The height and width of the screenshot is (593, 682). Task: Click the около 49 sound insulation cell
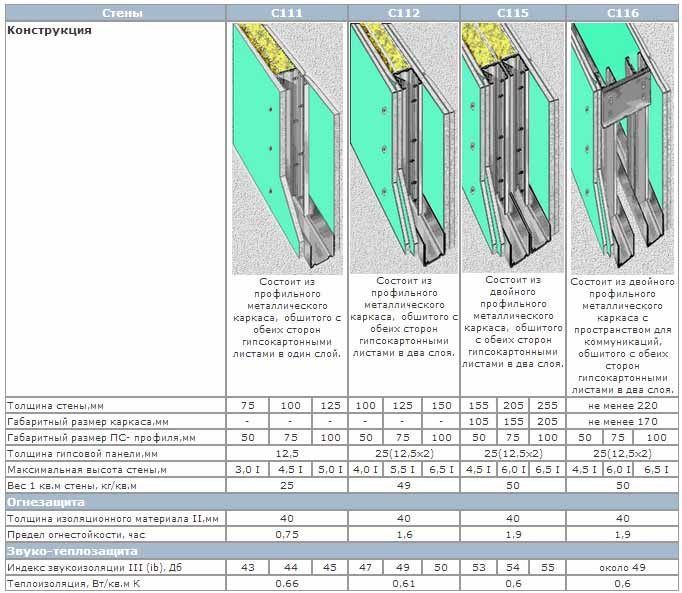coord(622,567)
